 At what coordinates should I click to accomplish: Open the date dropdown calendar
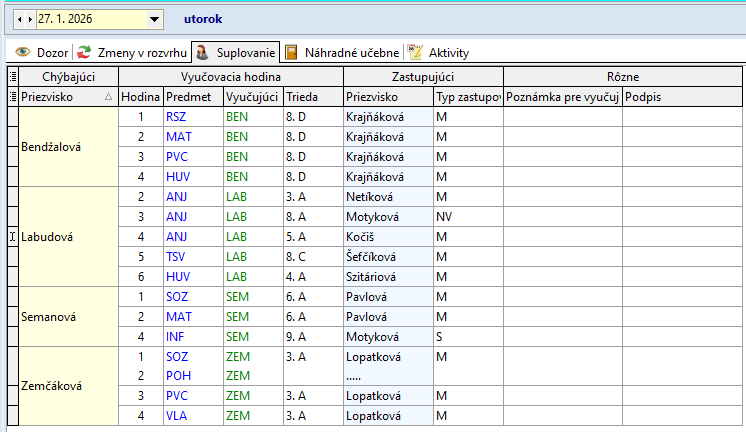[154, 19]
